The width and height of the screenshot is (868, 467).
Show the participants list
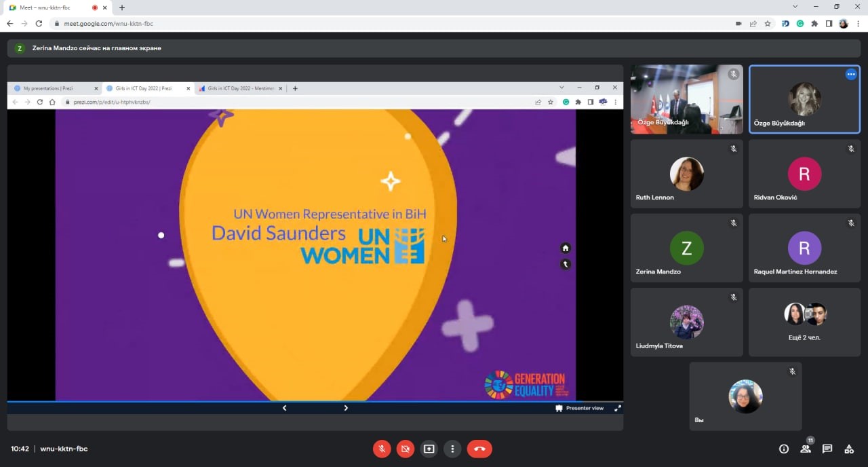click(806, 449)
